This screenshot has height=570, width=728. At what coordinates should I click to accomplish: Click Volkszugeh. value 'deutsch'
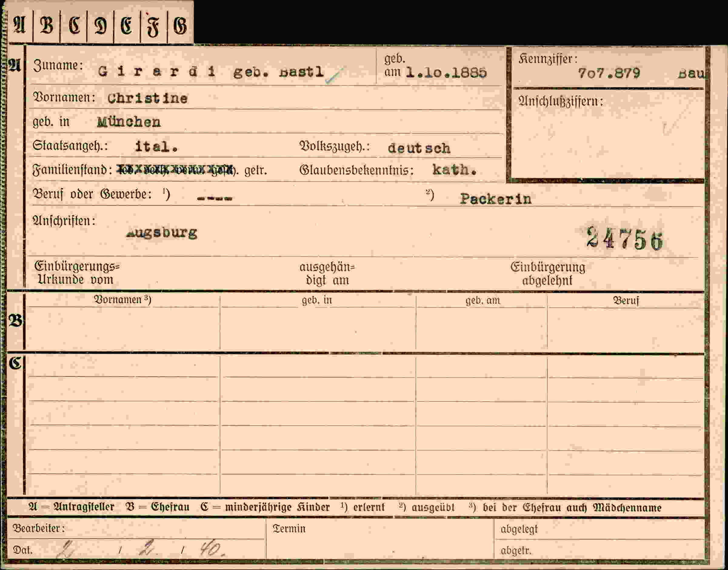419,148
